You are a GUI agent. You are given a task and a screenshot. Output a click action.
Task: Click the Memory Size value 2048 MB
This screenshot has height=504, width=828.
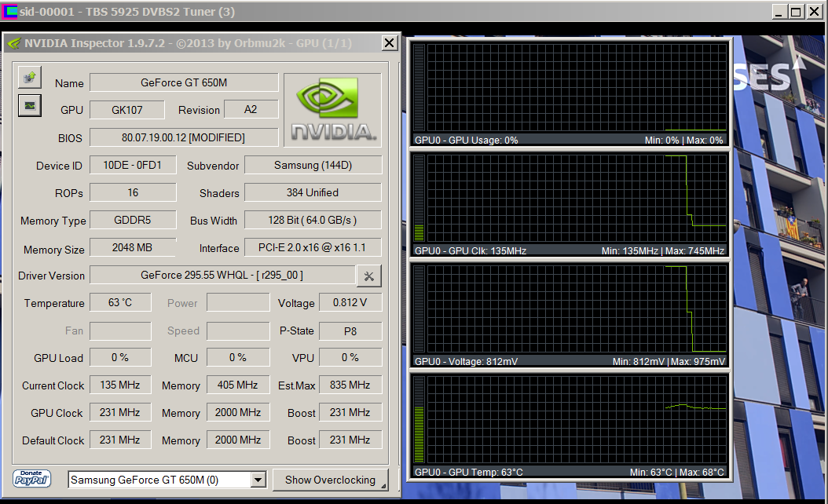pyautogui.click(x=133, y=247)
